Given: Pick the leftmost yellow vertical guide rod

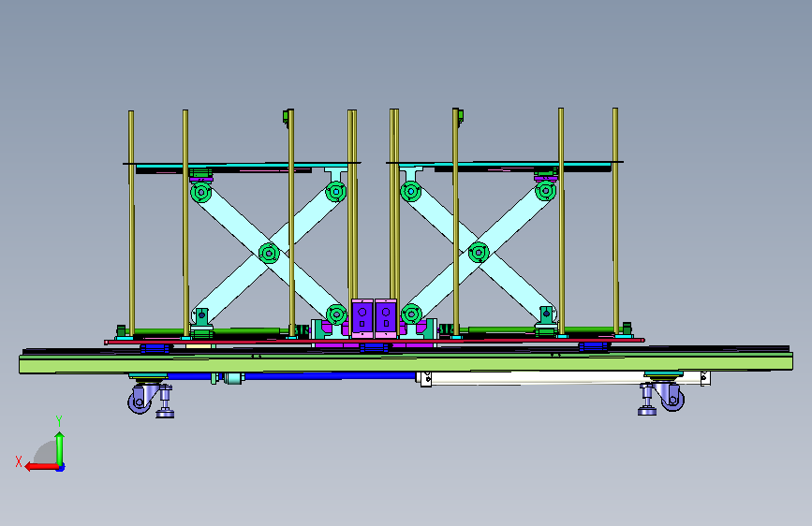Looking at the screenshot, I should [131, 223].
